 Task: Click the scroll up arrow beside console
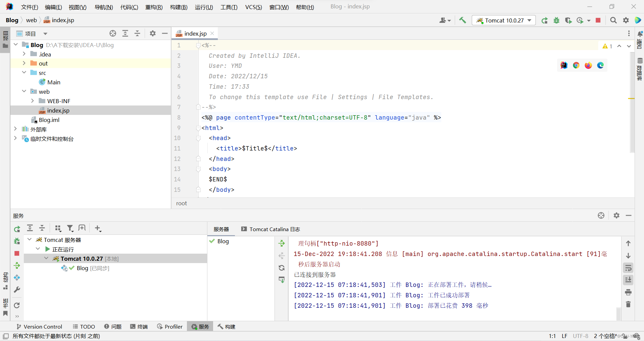[628, 243]
